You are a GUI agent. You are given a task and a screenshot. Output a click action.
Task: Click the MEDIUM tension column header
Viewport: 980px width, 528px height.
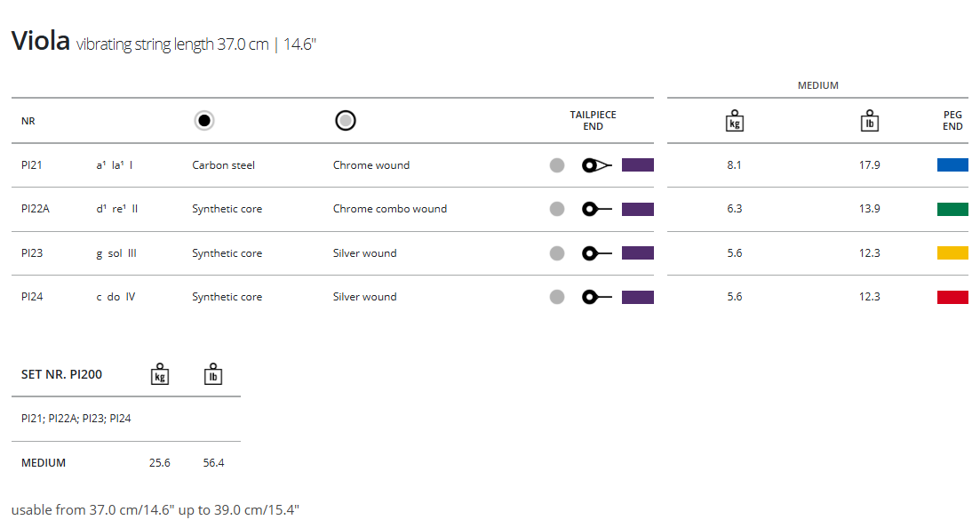click(818, 85)
